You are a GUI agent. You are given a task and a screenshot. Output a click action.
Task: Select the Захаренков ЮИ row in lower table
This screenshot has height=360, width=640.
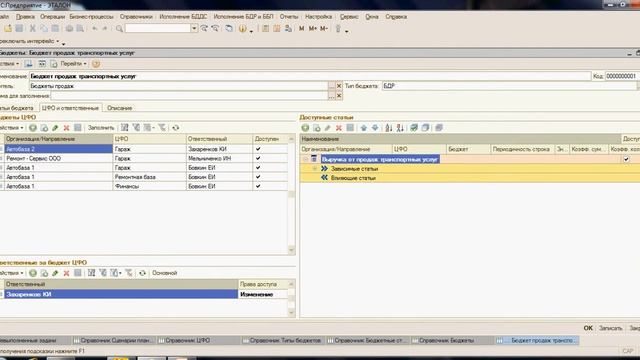pyautogui.click(x=121, y=294)
